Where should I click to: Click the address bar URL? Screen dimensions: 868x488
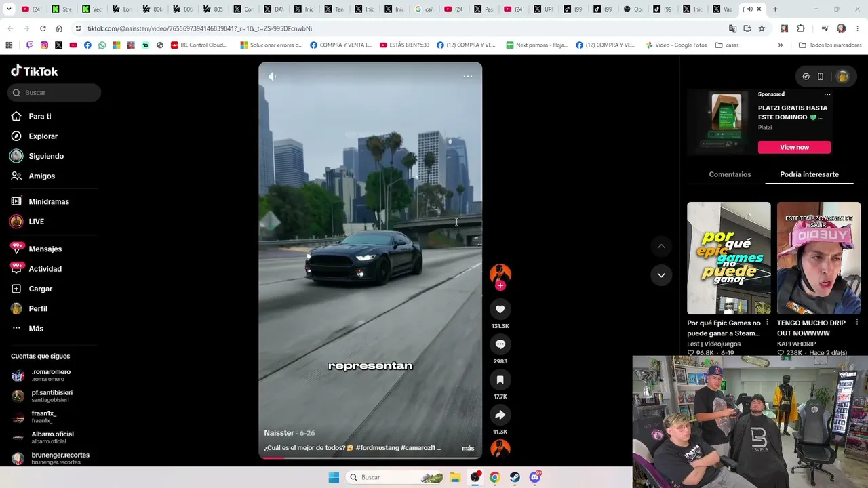[x=199, y=28]
